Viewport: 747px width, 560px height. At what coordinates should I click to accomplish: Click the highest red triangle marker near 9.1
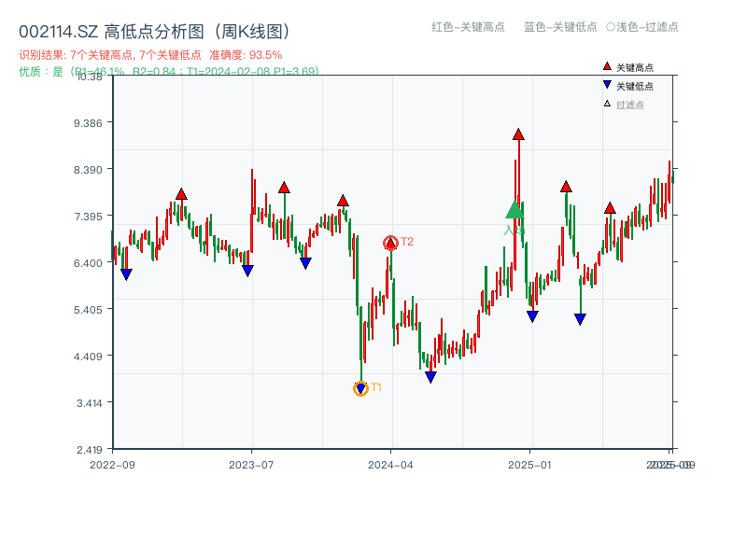coord(517,134)
